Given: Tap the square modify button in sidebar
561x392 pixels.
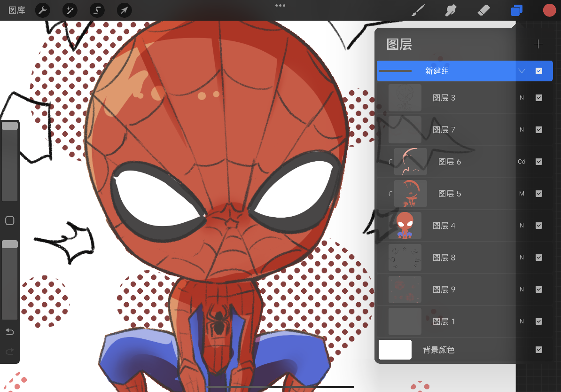Looking at the screenshot, I should [x=10, y=220].
